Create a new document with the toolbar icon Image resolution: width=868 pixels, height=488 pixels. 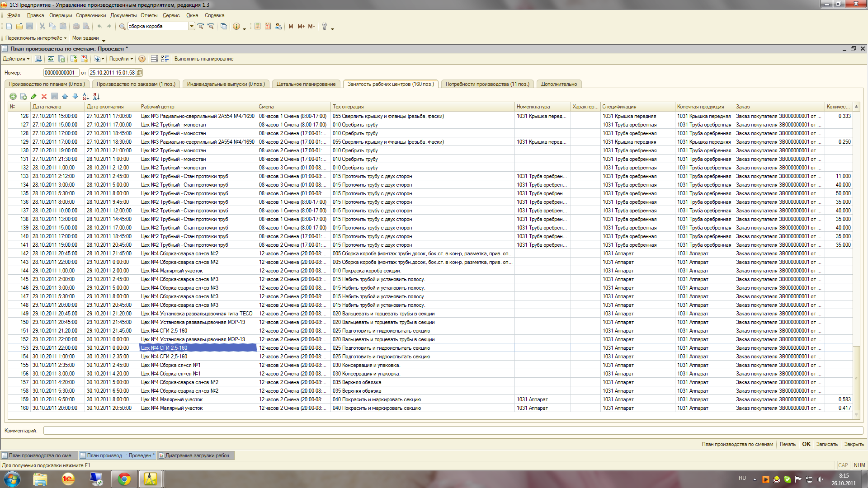click(9, 26)
